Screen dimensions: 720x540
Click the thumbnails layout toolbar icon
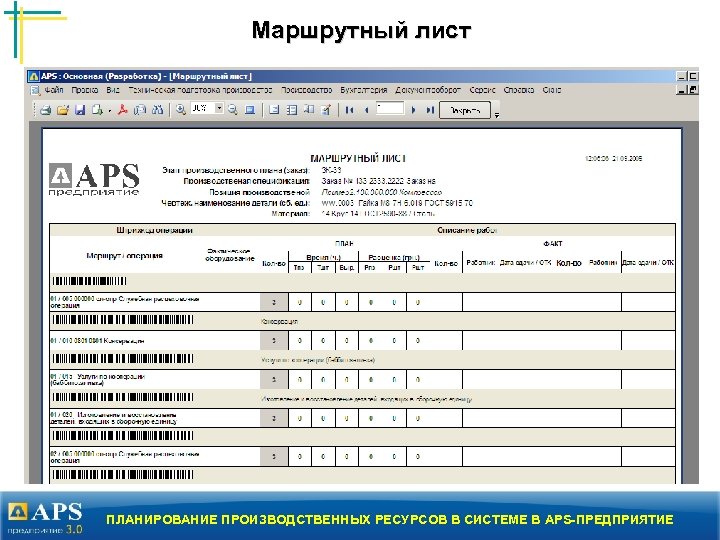[x=292, y=110]
